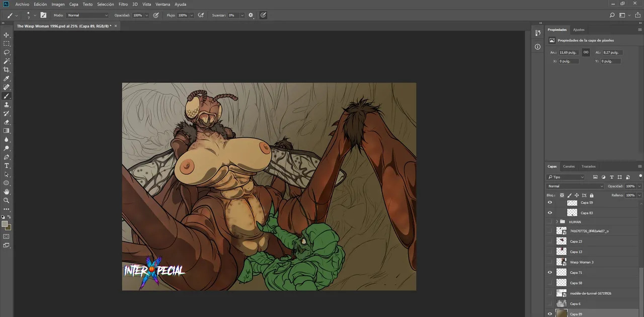Hide layer Capa 71
This screenshot has height=317, width=644.
pos(550,272)
